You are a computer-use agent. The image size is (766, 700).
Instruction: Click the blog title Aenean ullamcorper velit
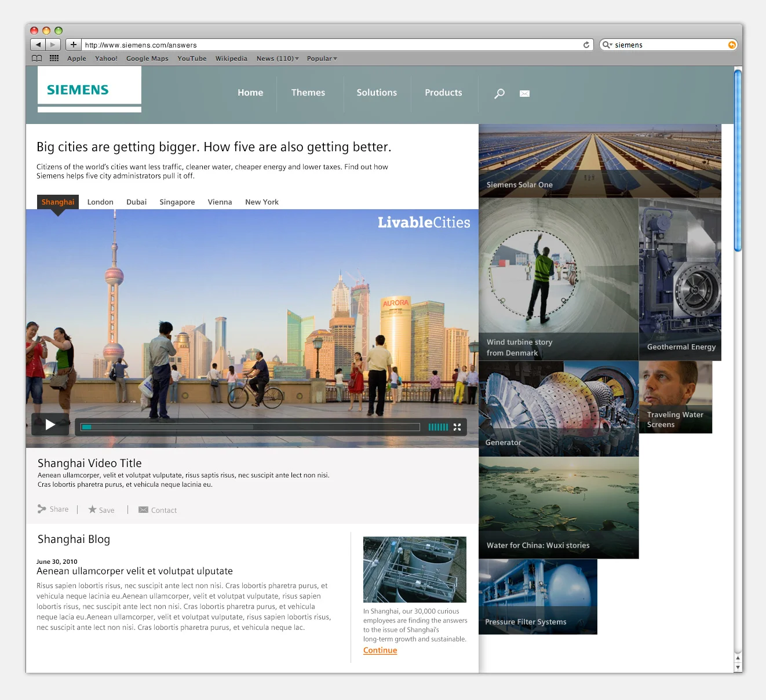point(134,571)
